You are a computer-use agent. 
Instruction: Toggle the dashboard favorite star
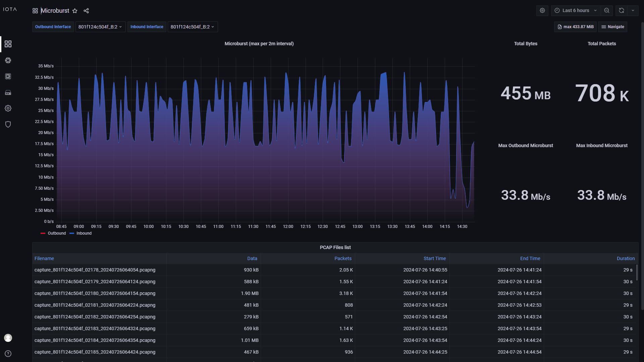(x=74, y=11)
